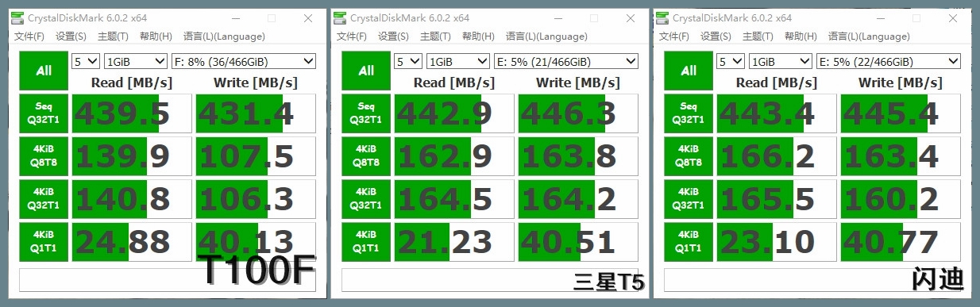
Task: Click the 431.4 Seq write result
Action: [256, 113]
